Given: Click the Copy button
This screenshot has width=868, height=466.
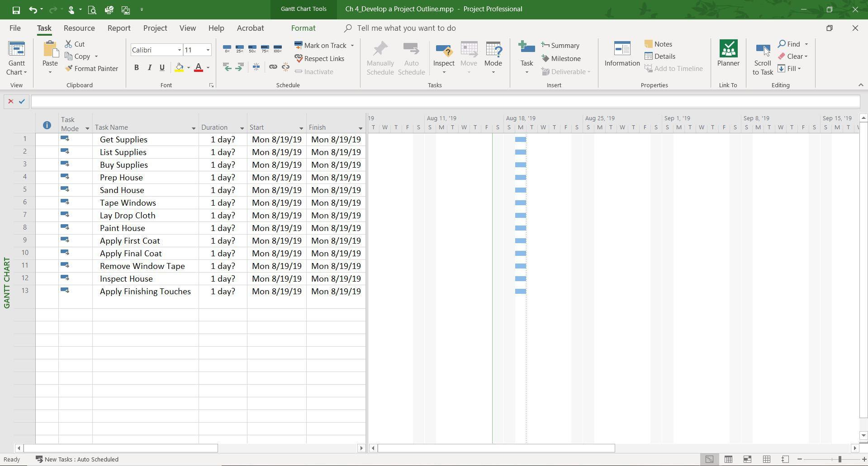Looking at the screenshot, I should [78, 56].
